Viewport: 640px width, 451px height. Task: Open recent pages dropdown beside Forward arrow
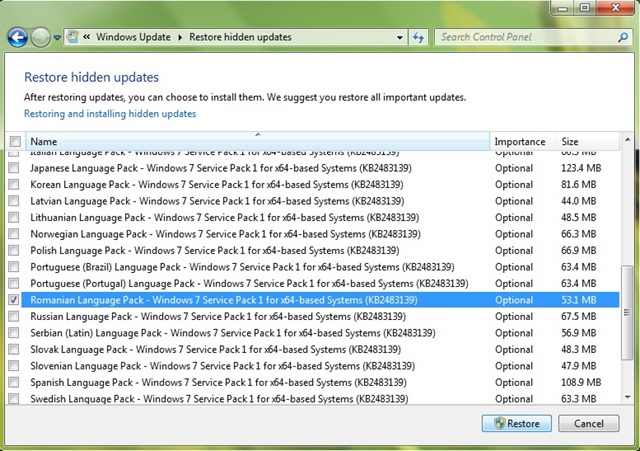[x=57, y=38]
